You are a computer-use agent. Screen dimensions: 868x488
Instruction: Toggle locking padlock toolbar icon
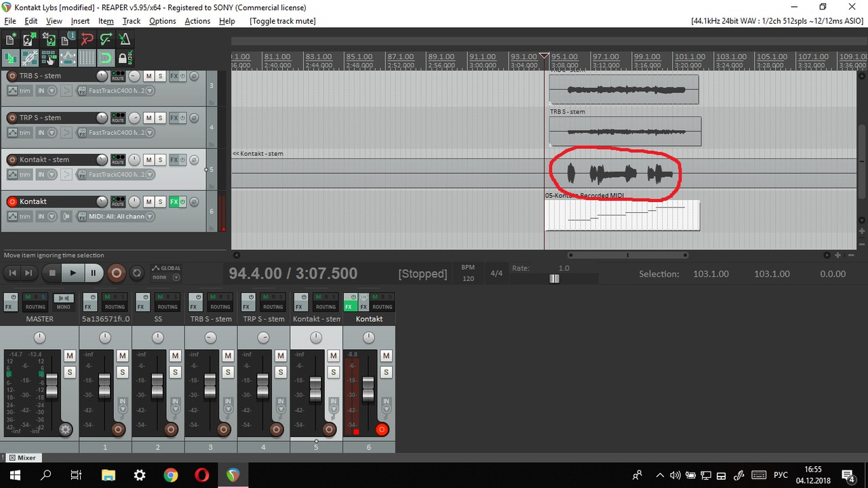(x=125, y=58)
